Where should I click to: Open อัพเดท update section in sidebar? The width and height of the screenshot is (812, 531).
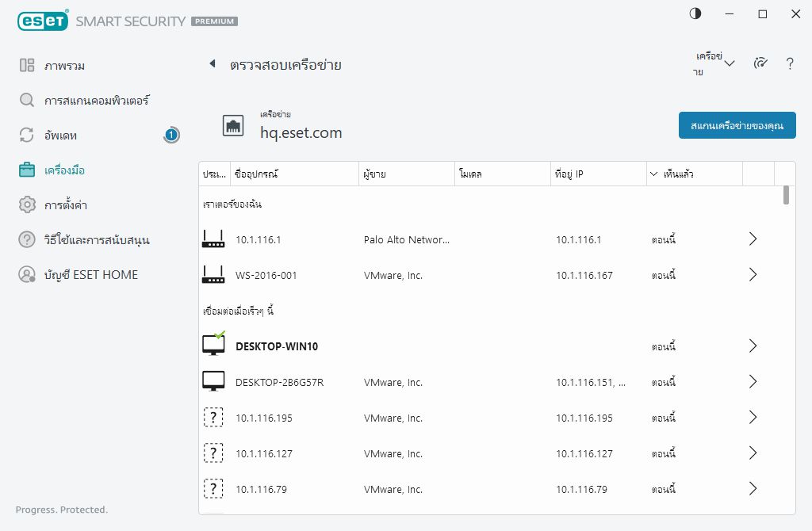[60, 136]
